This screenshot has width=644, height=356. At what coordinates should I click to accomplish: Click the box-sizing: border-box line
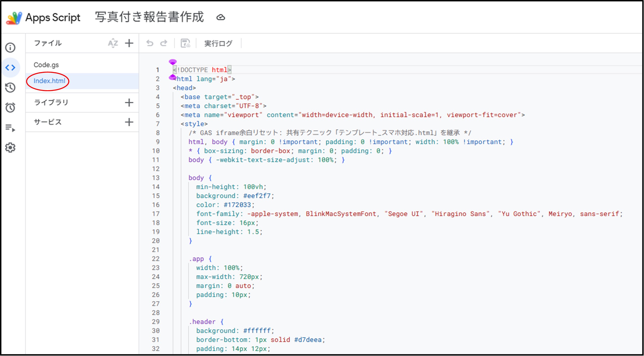tap(290, 151)
